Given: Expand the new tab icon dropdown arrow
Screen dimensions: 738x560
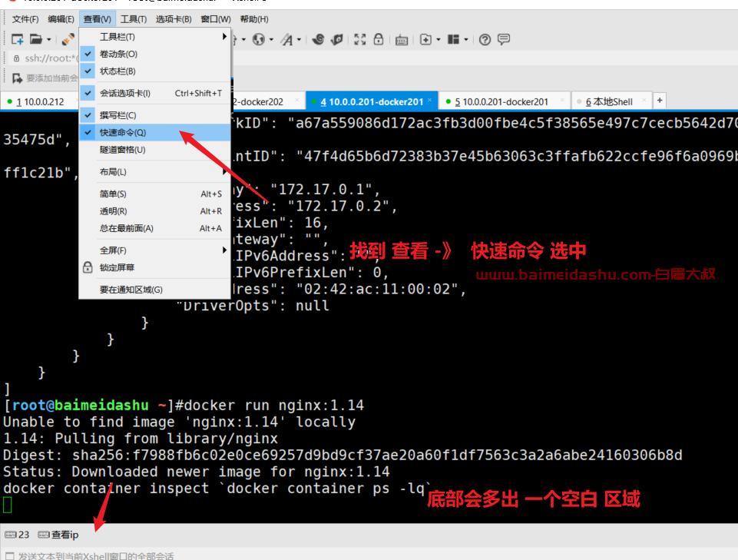Looking at the screenshot, I should [438, 40].
